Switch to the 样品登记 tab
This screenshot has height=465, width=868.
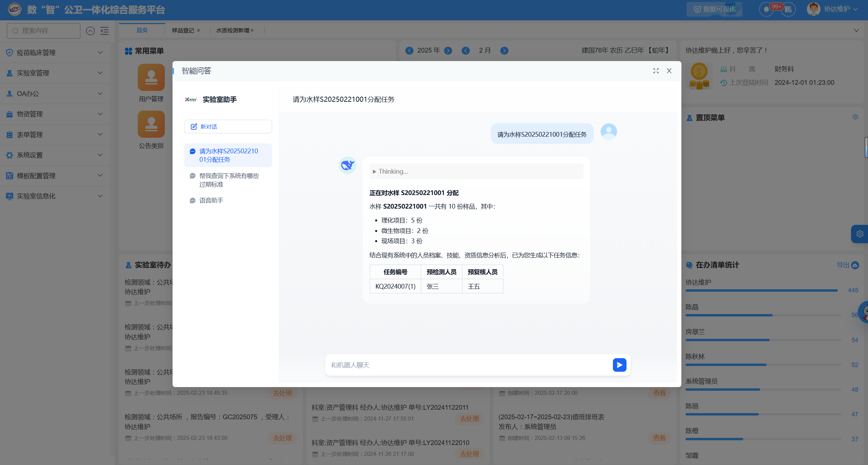[183, 31]
